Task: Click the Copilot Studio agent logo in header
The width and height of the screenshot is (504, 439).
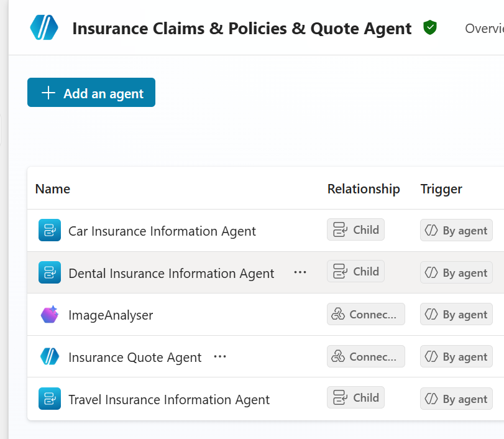Action: (44, 27)
